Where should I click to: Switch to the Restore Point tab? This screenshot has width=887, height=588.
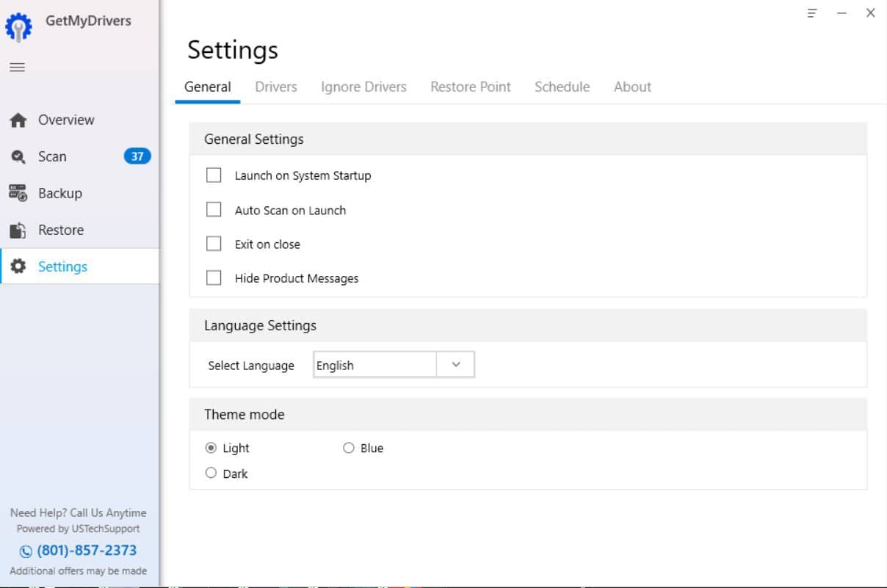471,87
